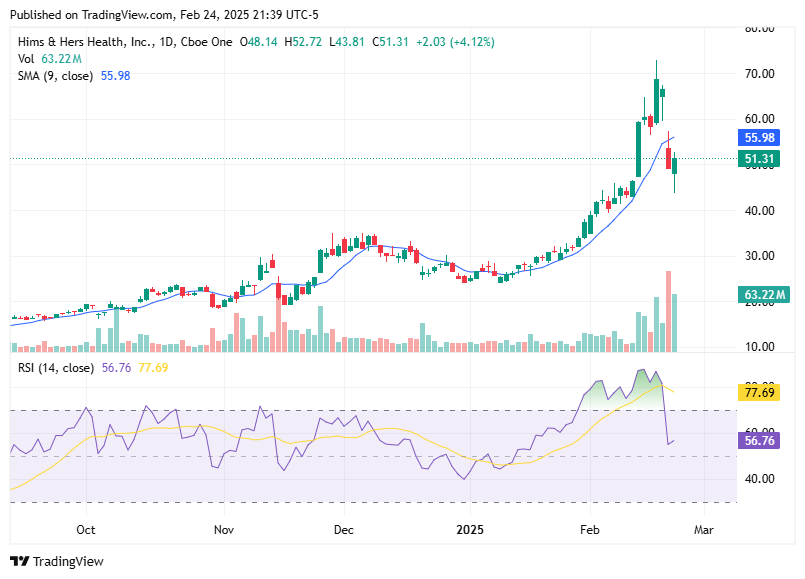Click the blue SMA price tag showing 55.98
Viewport: 805px width, 579px height.
[x=757, y=137]
